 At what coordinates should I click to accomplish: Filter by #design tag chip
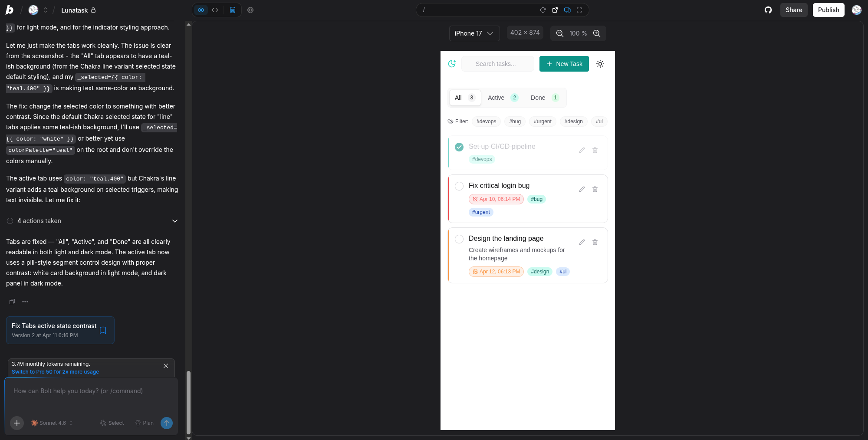pos(573,121)
